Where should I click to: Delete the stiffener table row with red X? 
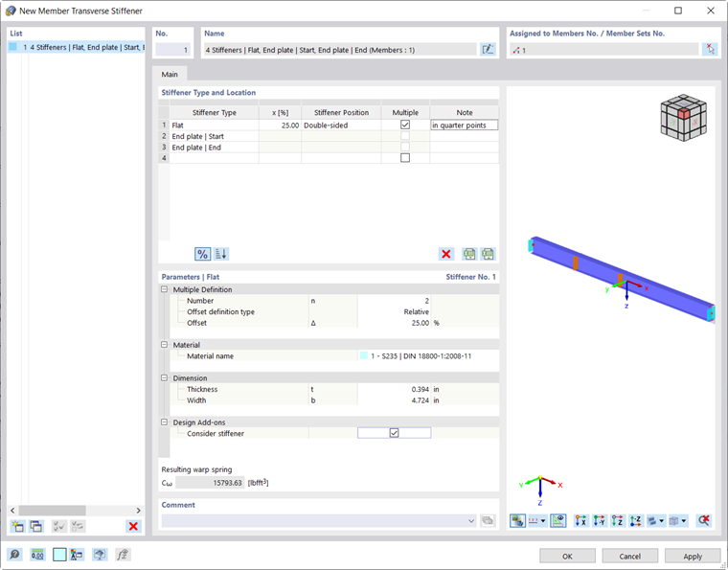click(x=446, y=254)
